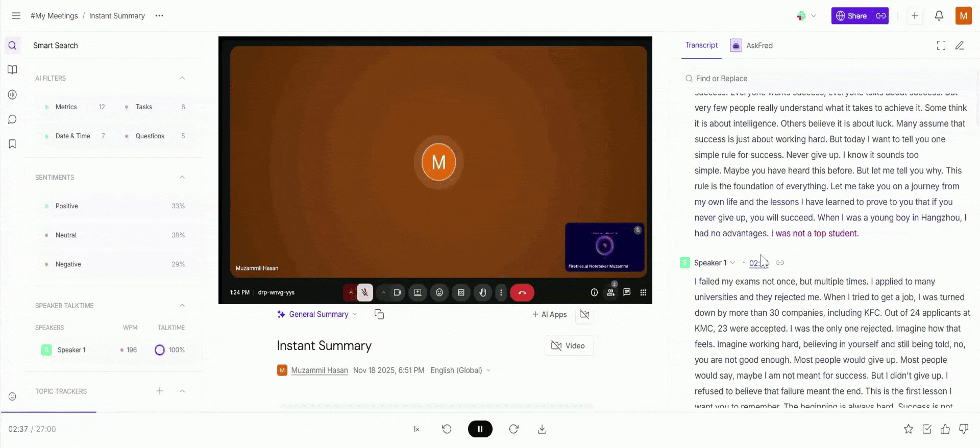The height and width of the screenshot is (448, 980).
Task: Open AI Apps
Action: pos(550,314)
